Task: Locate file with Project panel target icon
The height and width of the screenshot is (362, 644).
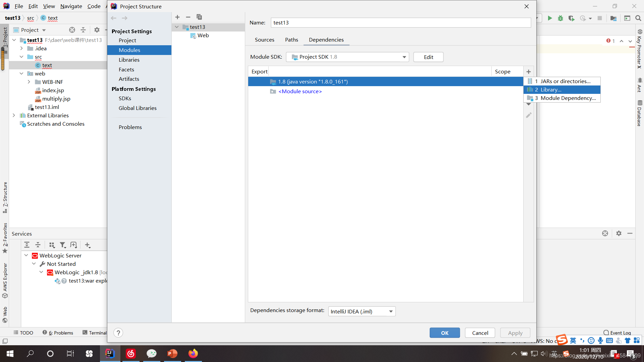Action: [x=72, y=30]
